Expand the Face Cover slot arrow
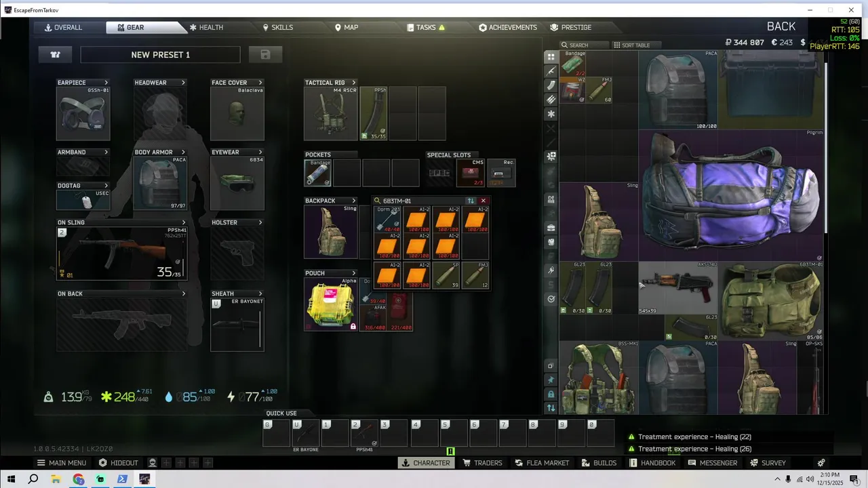 [260, 83]
